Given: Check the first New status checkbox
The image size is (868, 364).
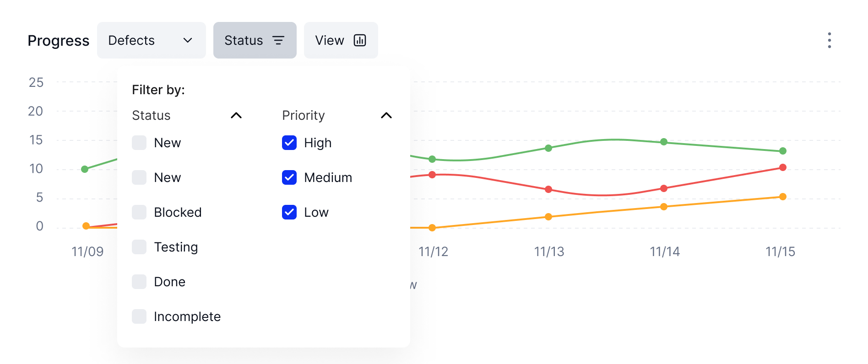Looking at the screenshot, I should click(x=139, y=143).
